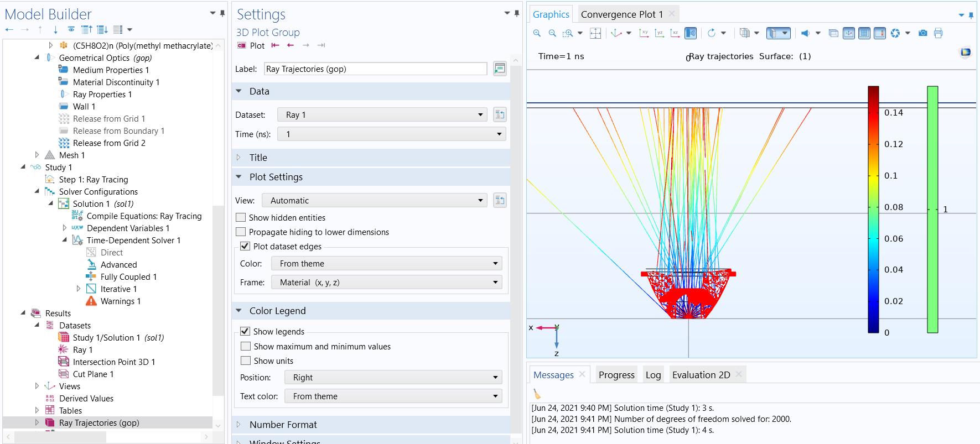Switch to the XY view
Viewport: 980px width, 444px height.
[644, 33]
